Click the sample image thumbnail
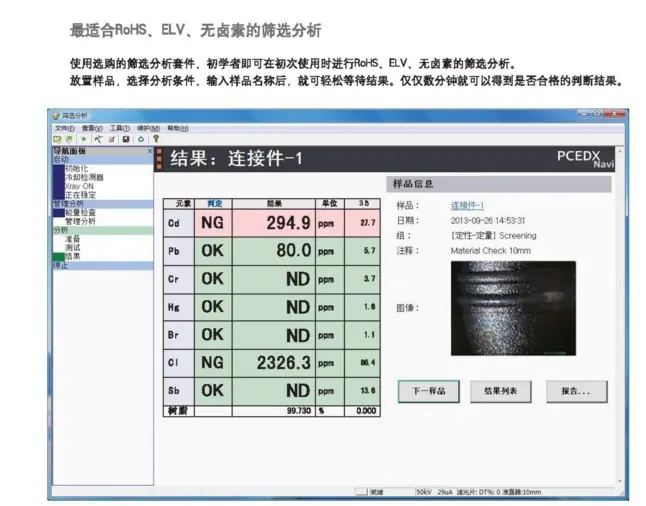This screenshot has height=506, width=646. click(x=513, y=308)
